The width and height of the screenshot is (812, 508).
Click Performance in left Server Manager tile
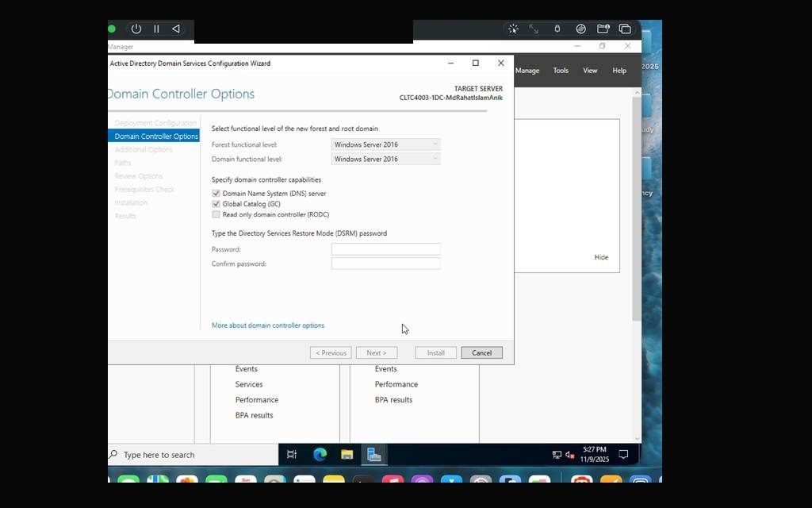257,400
